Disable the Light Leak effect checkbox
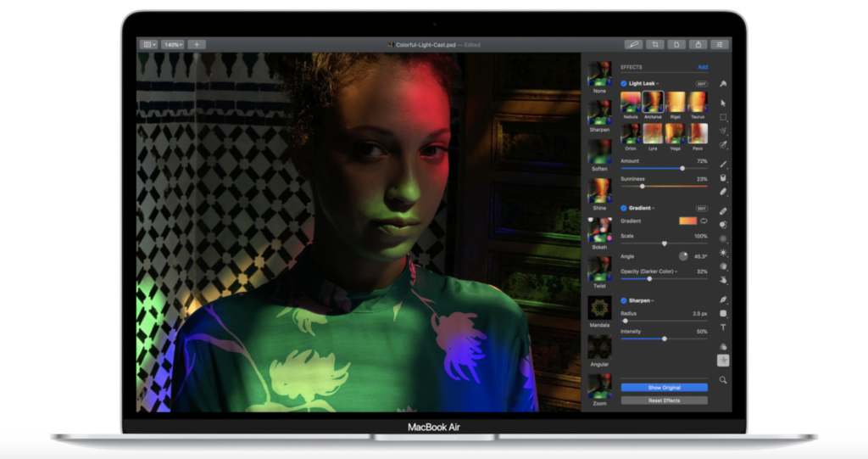 pyautogui.click(x=624, y=83)
